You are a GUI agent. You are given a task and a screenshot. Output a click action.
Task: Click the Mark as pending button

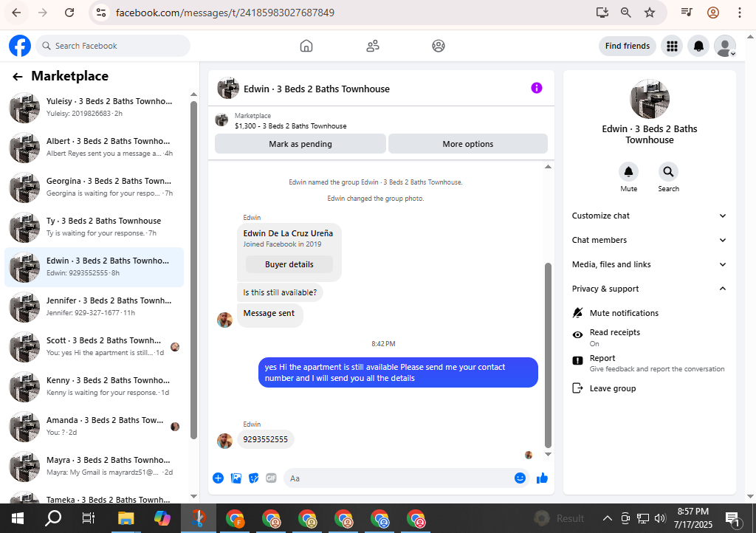click(x=300, y=144)
